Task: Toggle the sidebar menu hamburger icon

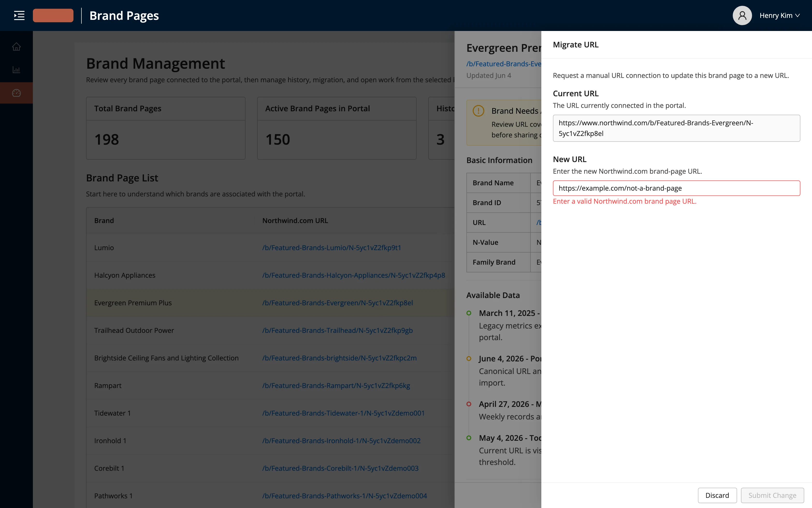Action: [x=19, y=15]
